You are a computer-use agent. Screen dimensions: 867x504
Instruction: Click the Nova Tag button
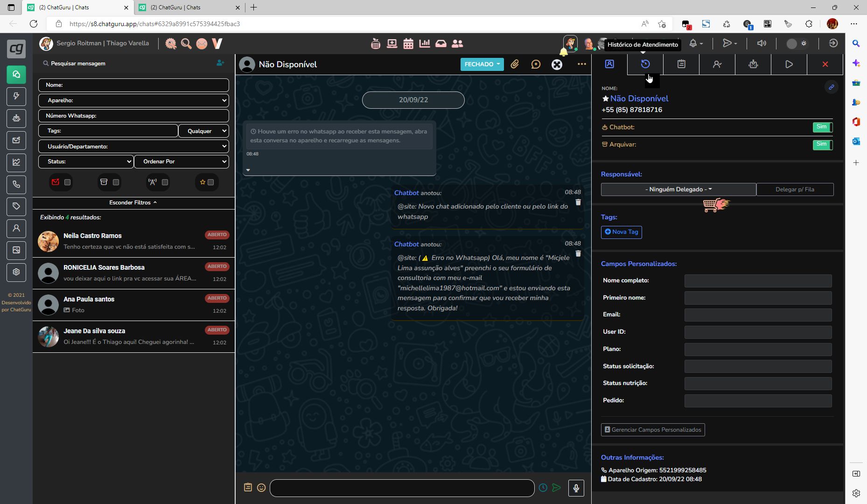pos(622,232)
